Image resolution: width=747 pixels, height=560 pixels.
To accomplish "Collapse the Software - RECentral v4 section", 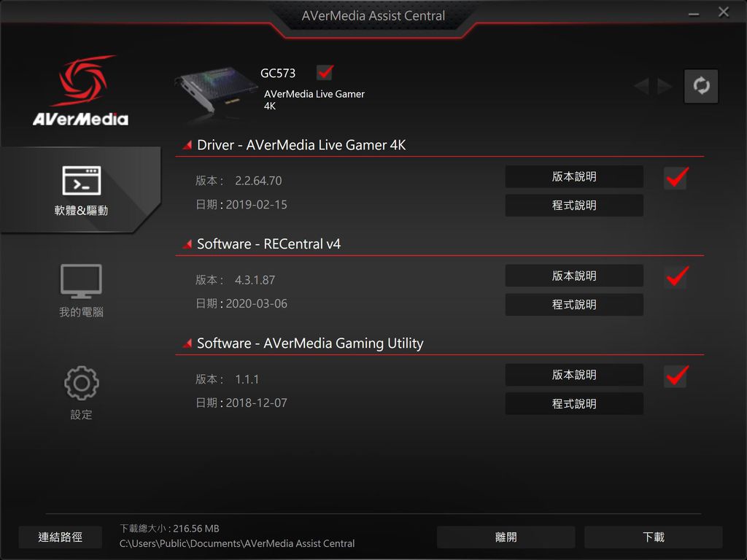I will [187, 244].
